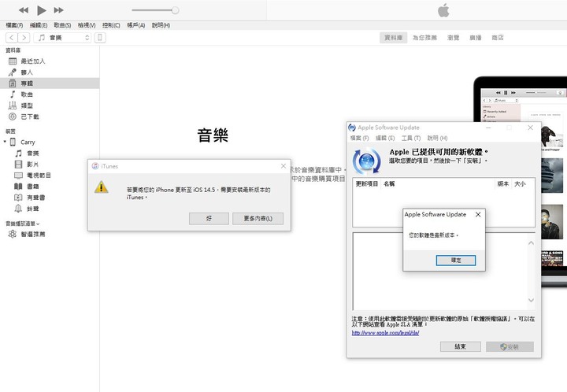Switch to the 廣播 tab
Screen dimensions: 567x392
pos(476,38)
